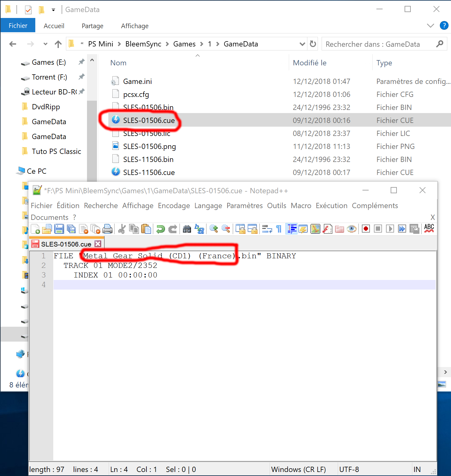
Task: Open the Encodage menu in Notepad++
Action: click(x=174, y=206)
